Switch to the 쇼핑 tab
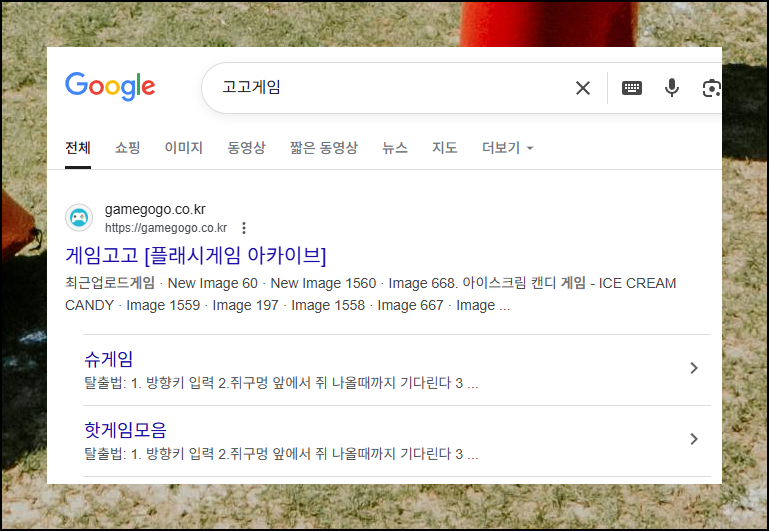Image resolution: width=769 pixels, height=531 pixels. 128,148
